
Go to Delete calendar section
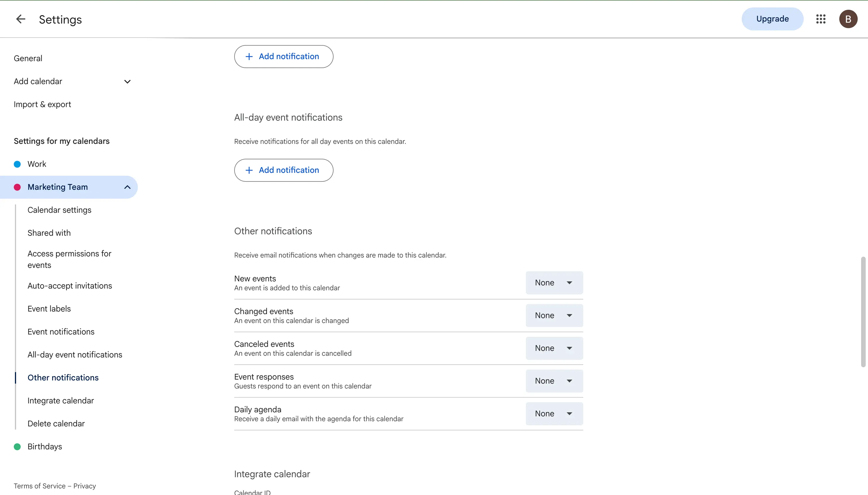[x=56, y=424]
